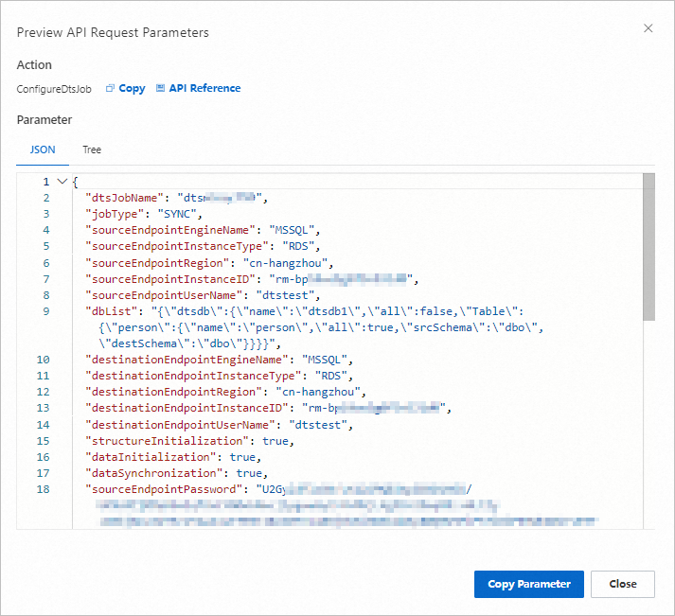Collapse the JSON root at line 1

[x=62, y=182]
